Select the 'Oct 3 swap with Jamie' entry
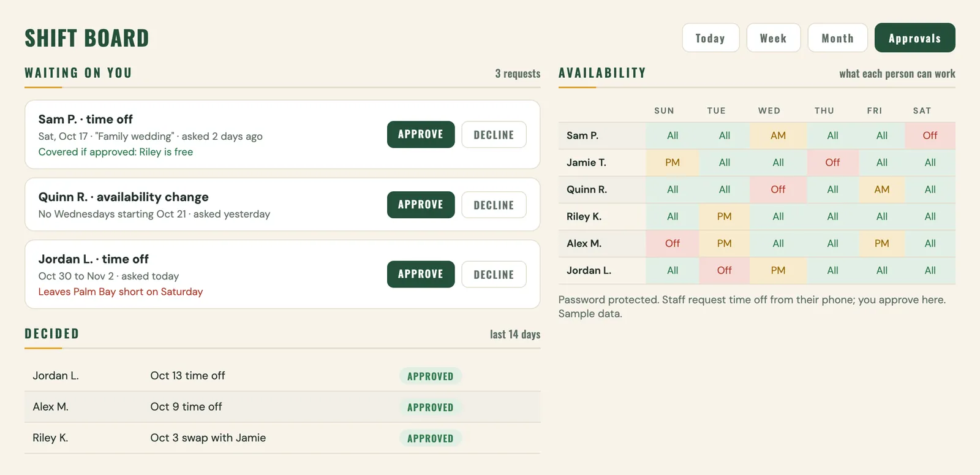 point(208,438)
